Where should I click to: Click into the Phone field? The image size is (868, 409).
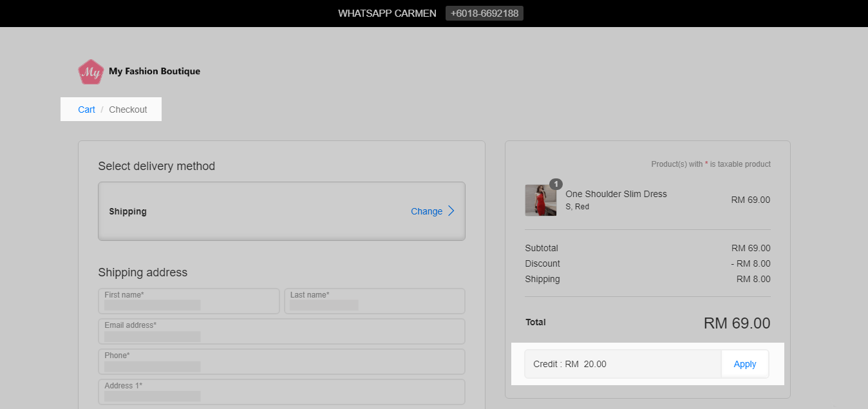tap(281, 361)
